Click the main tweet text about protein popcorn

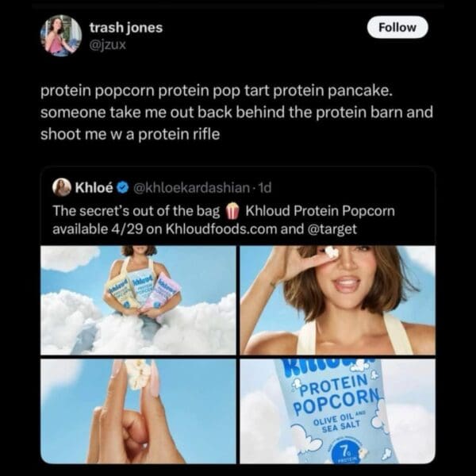(x=236, y=113)
